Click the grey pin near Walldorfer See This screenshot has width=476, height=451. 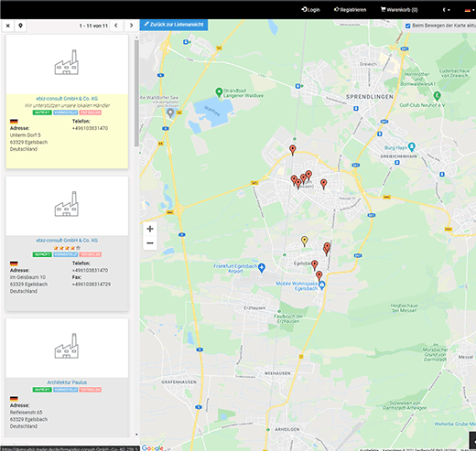pos(170,113)
